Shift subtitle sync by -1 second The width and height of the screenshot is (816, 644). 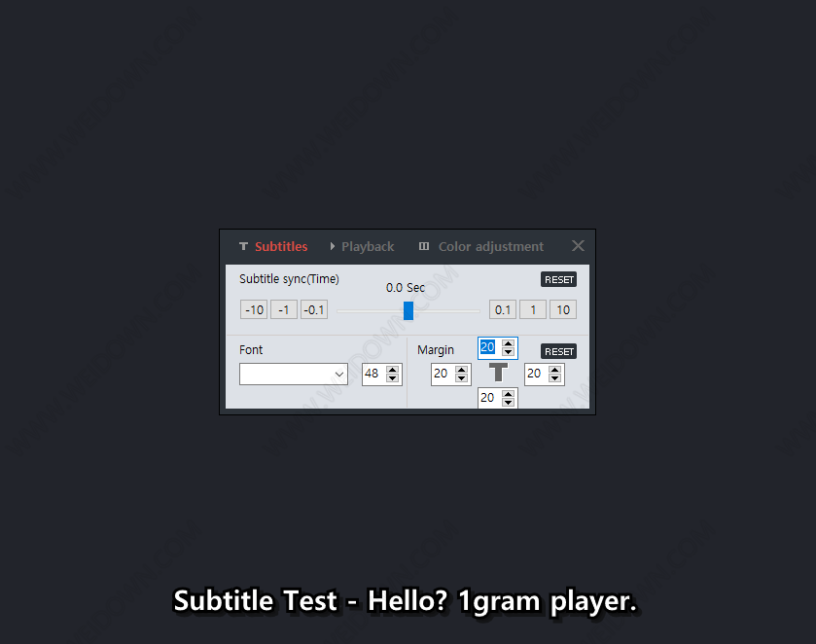pyautogui.click(x=284, y=309)
